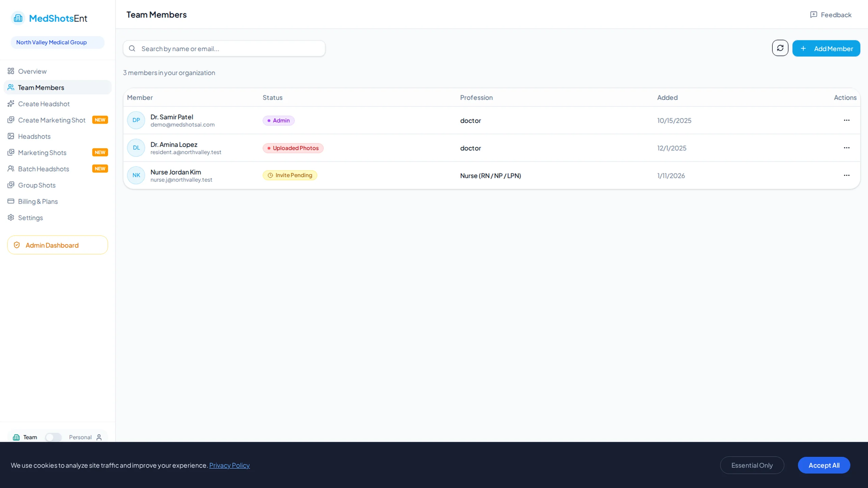Click the MedShotsEnt logo icon
The image size is (868, 488).
coord(18,18)
